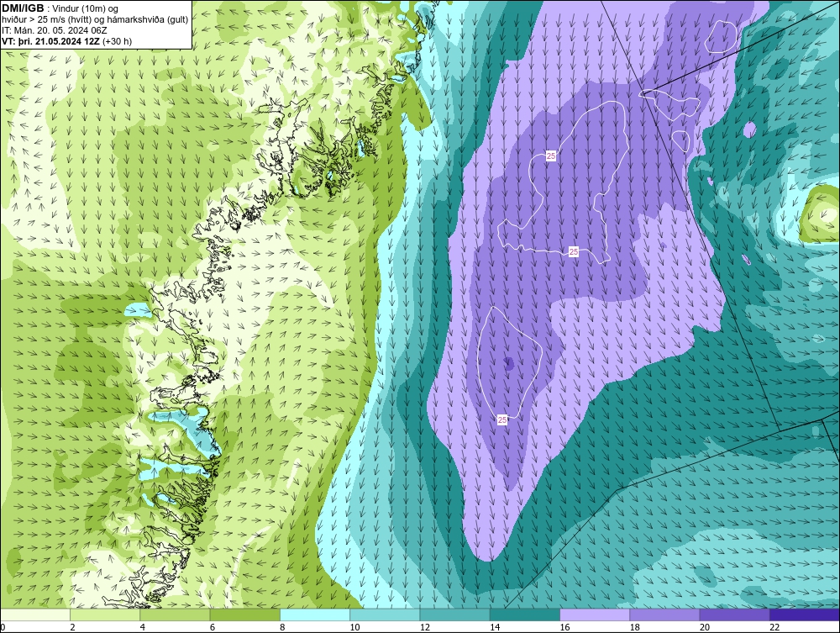The image size is (840, 633).
Task: Click the 4-6 m/s green legend swatch
Action: (176, 615)
